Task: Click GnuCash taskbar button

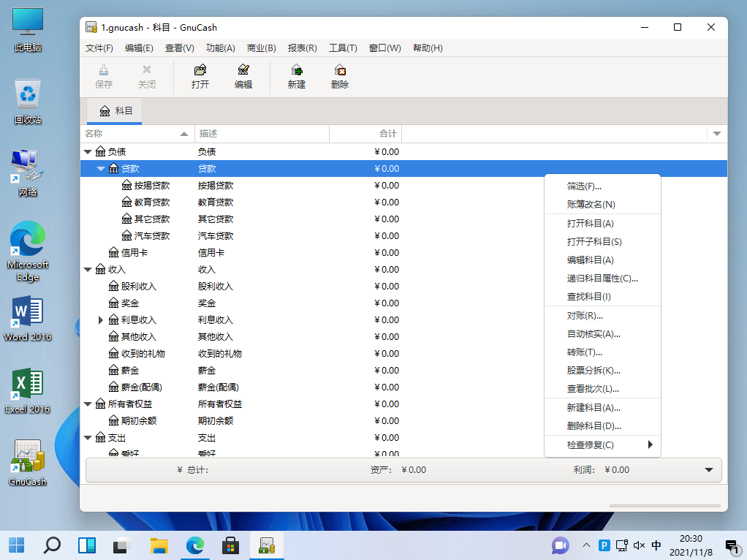Action: pyautogui.click(x=266, y=545)
